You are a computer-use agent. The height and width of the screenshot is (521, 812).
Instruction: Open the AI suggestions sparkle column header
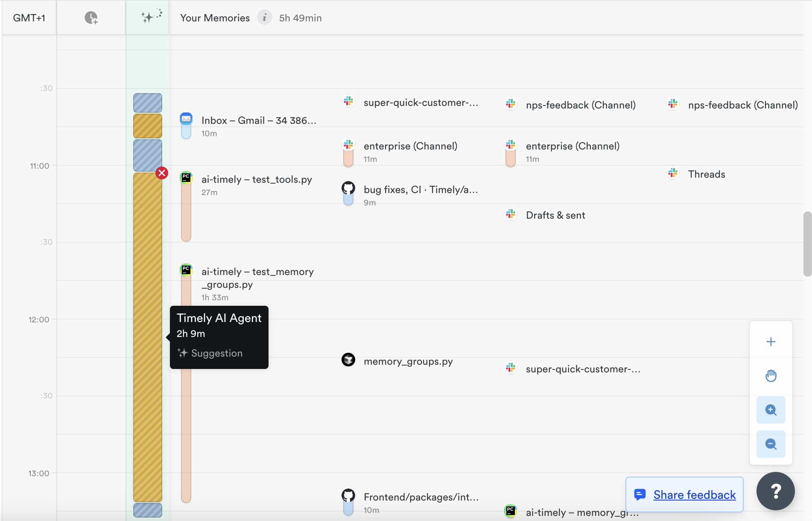click(148, 17)
